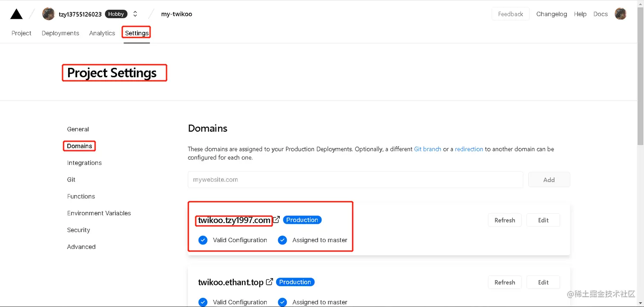Click the twikoo.ethant.top domain name
Viewport: 644px width, 307px height.
pos(231,282)
